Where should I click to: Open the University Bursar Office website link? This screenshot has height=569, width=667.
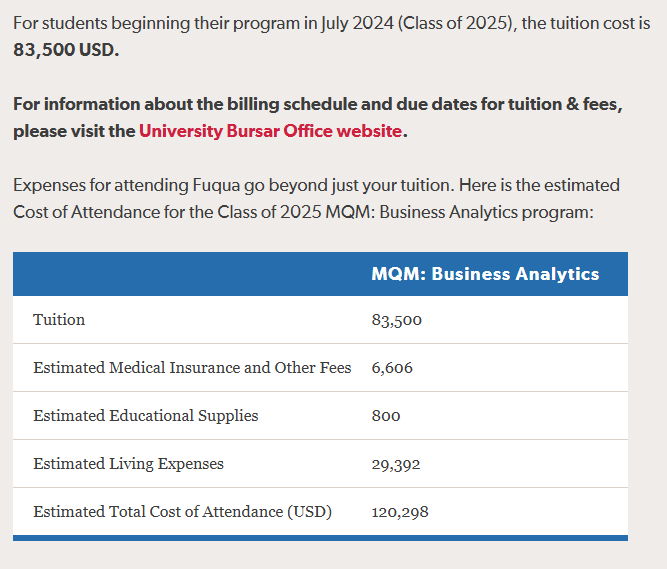tap(270, 131)
